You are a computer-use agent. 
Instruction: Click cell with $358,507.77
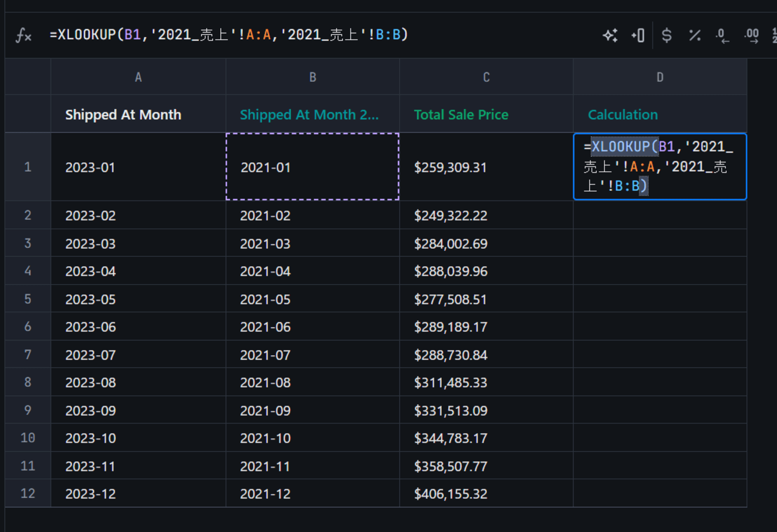486,466
